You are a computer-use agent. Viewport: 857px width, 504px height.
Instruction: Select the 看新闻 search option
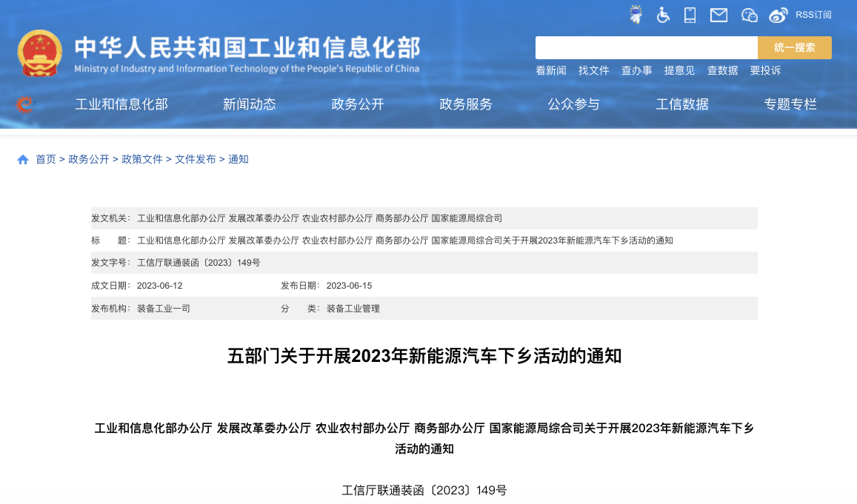click(551, 70)
